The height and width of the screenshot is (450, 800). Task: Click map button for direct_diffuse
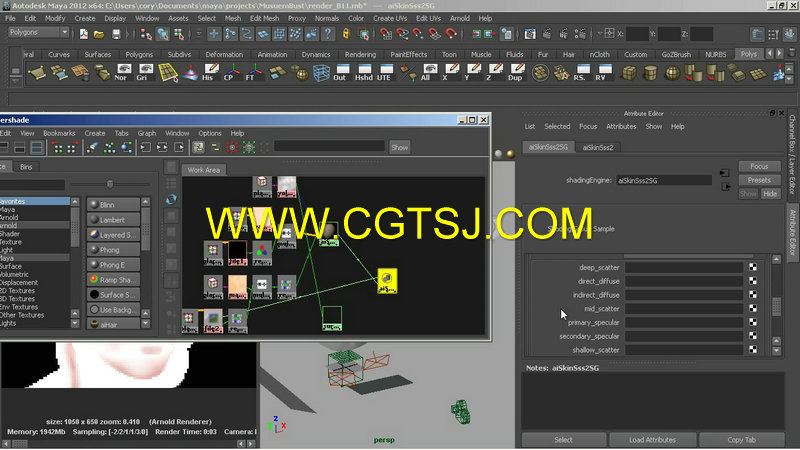753,281
